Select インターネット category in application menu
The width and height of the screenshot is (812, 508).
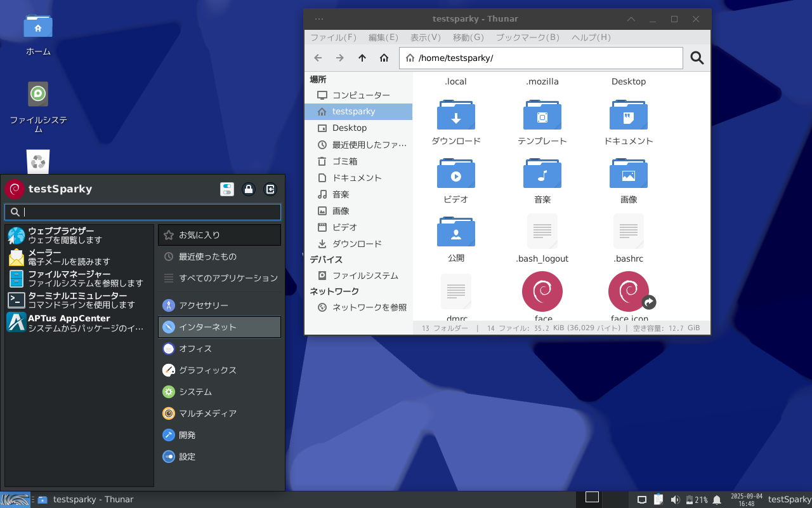219,327
